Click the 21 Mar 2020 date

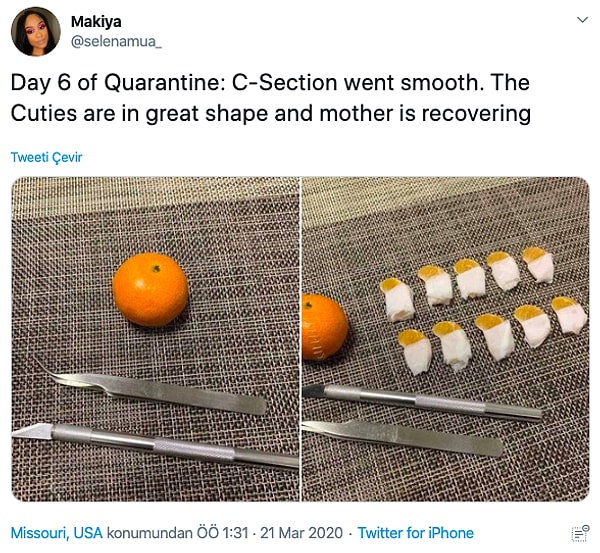pos(300,533)
